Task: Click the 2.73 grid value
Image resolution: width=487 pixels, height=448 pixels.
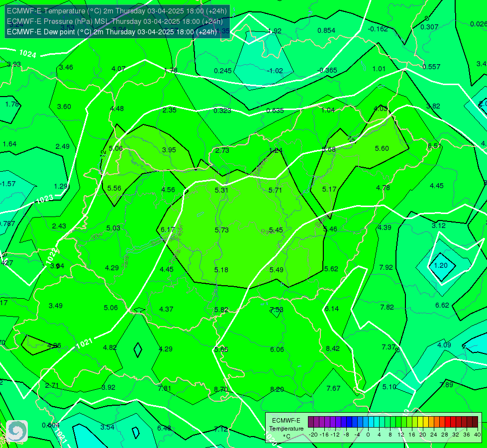Action: coord(222,150)
